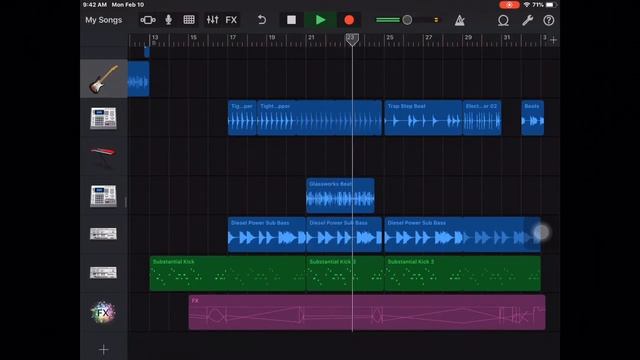Tap the screen recording indicator
640x360 pixels.
coord(509,5)
